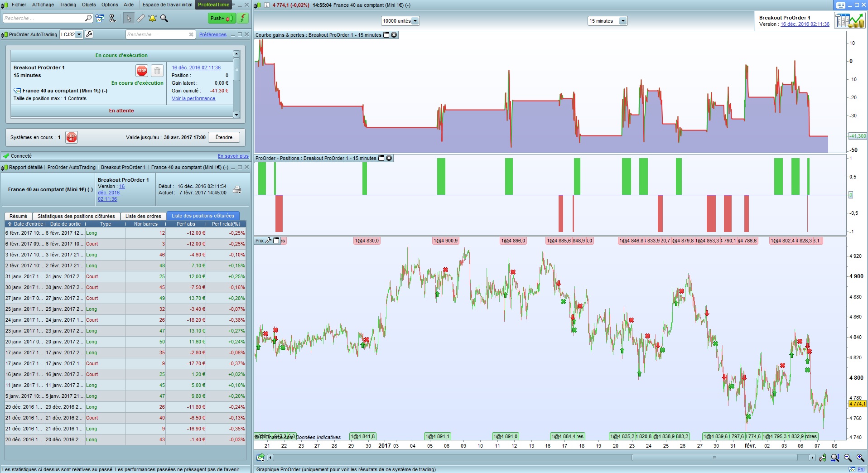Toggle the Push+ button
Screen dimensions: 868x473
pos(221,19)
